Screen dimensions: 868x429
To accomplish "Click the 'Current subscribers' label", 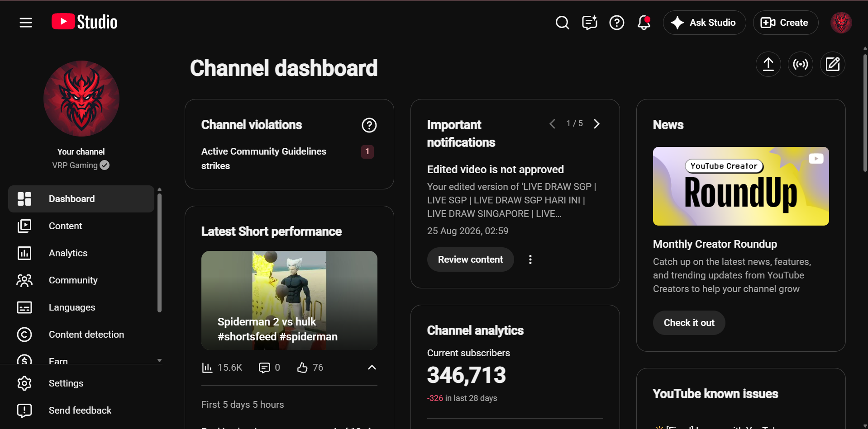I will pyautogui.click(x=468, y=353).
